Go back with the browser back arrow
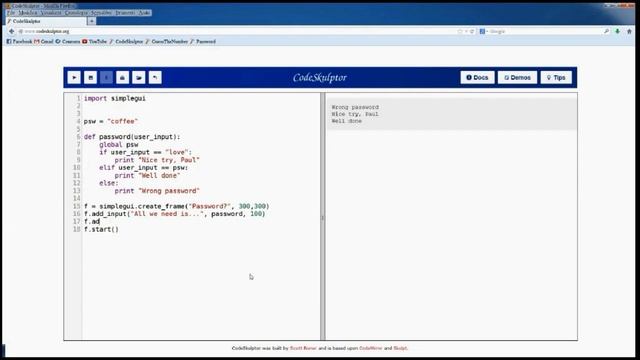The image size is (640, 360). tap(11, 31)
